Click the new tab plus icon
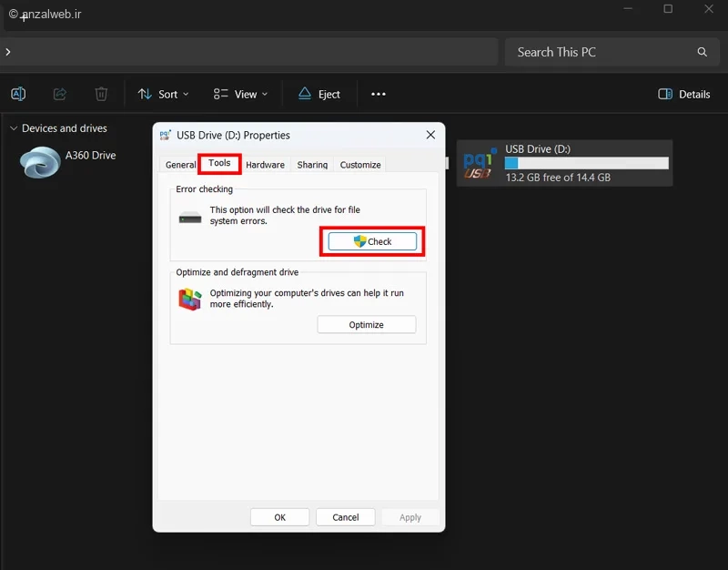This screenshot has width=728, height=570. click(24, 18)
